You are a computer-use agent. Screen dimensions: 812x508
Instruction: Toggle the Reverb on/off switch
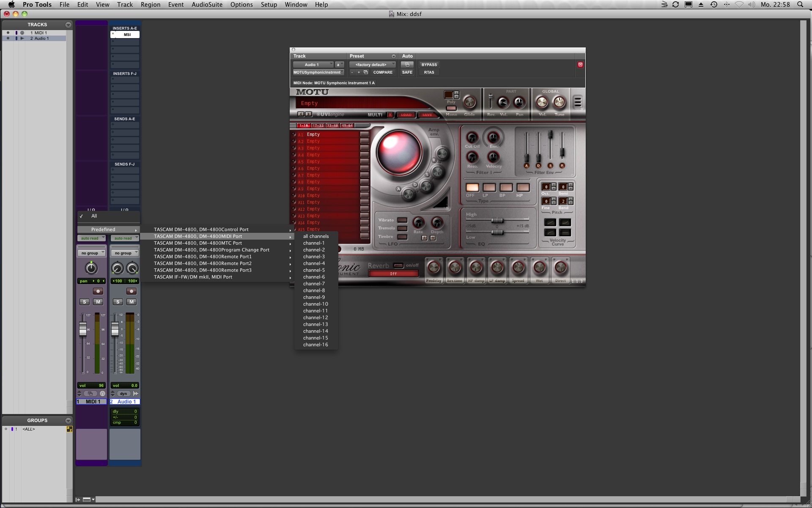tap(398, 265)
